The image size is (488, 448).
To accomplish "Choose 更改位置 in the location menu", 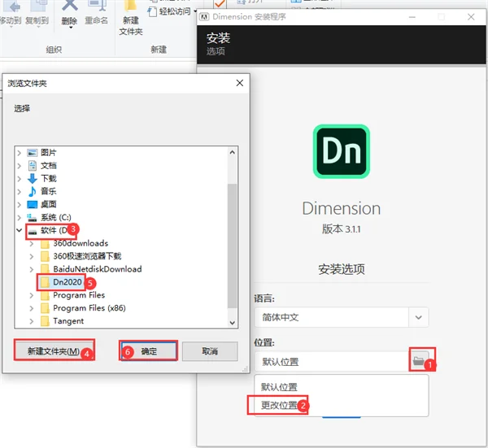I will click(279, 405).
